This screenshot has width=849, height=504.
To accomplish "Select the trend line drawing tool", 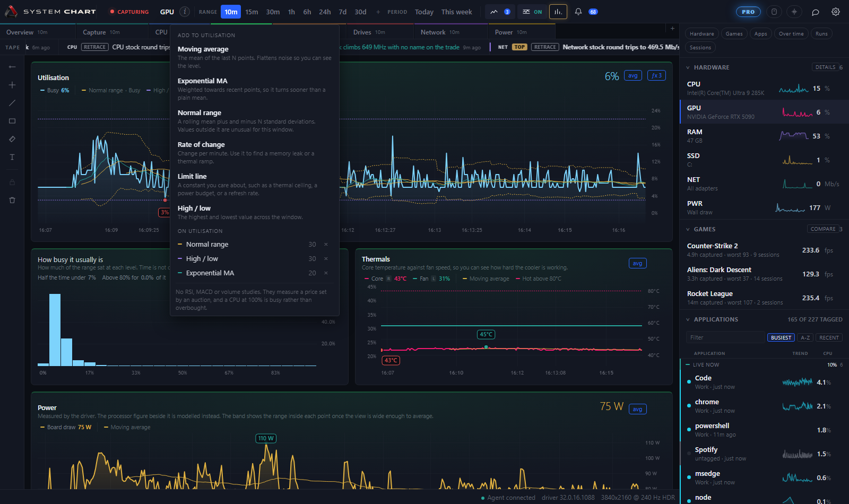I will (12, 103).
